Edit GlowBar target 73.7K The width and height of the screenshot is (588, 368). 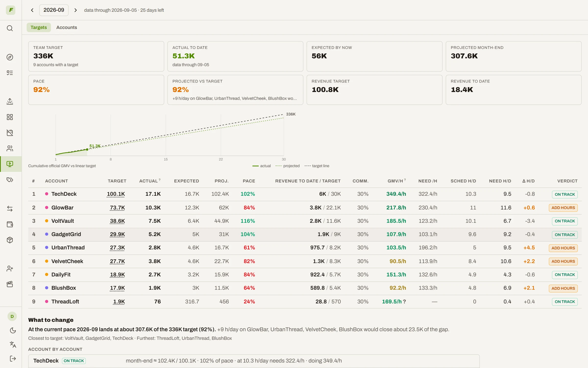[117, 208]
